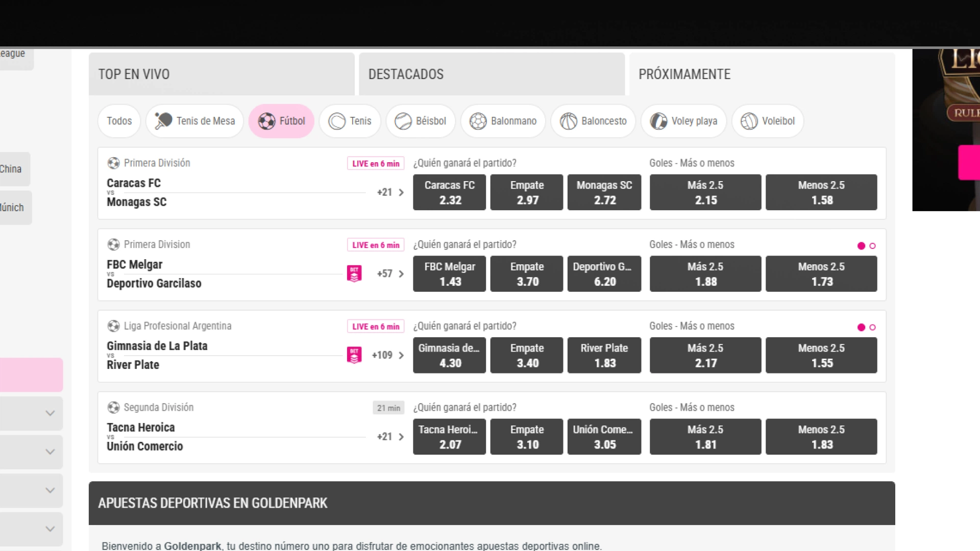Click the highlighted pink sidebar item
This screenshot has height=551, width=980.
[x=31, y=374]
